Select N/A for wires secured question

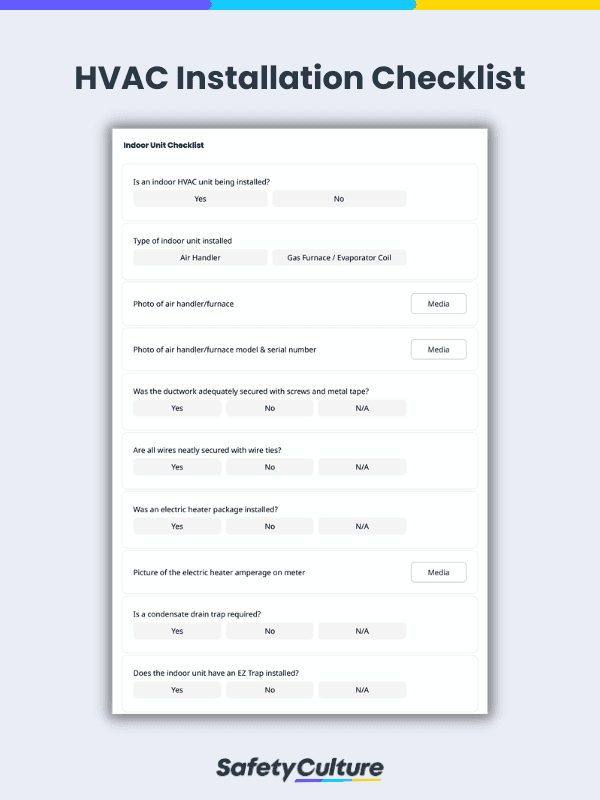pos(361,466)
